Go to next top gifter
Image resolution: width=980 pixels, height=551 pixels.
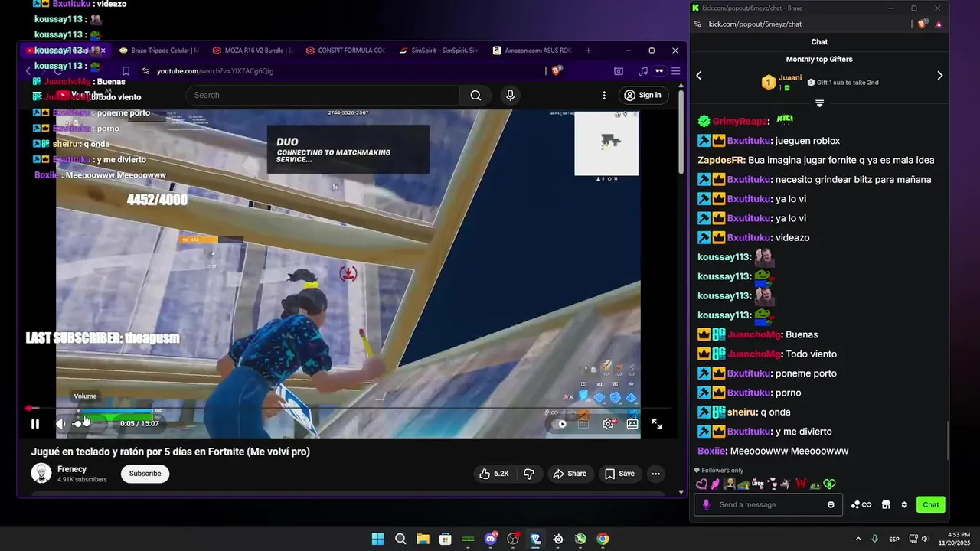[939, 75]
